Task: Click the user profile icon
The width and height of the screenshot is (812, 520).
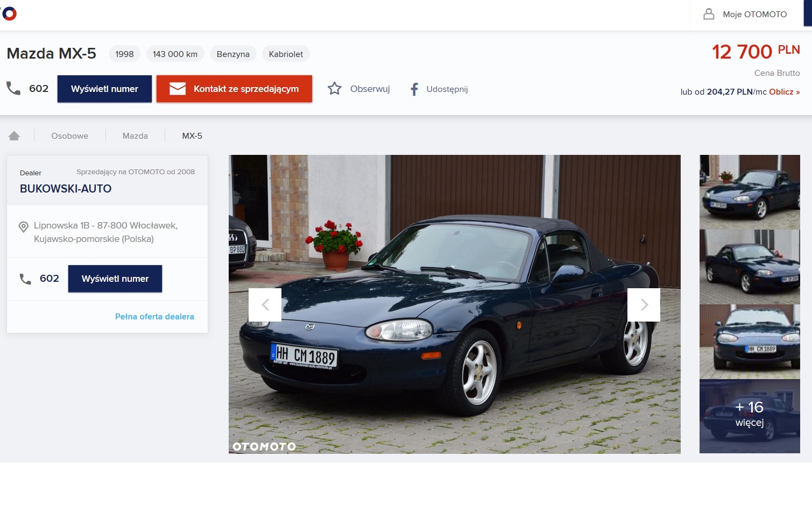Action: [x=709, y=14]
